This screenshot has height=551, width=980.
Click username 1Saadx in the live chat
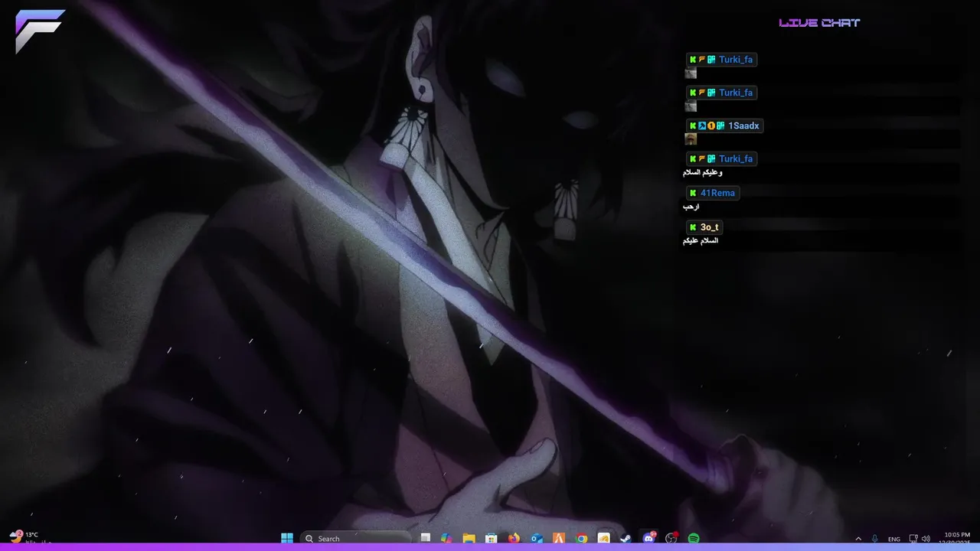coord(743,126)
